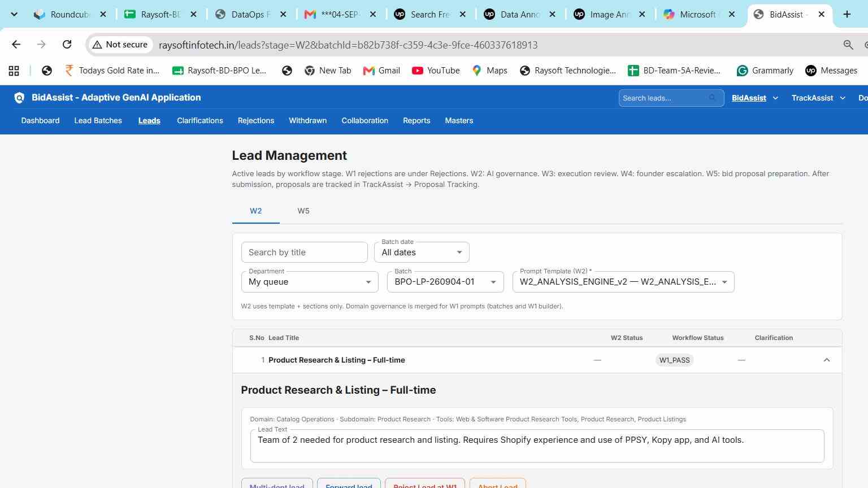The height and width of the screenshot is (488, 868).
Task: Click the browser zoom magnifier icon
Action: [x=848, y=45]
